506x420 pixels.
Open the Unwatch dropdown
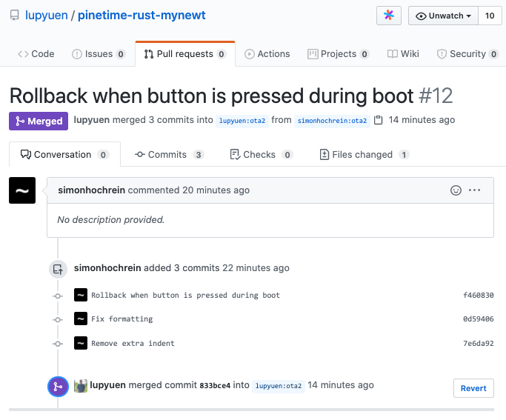[443, 16]
